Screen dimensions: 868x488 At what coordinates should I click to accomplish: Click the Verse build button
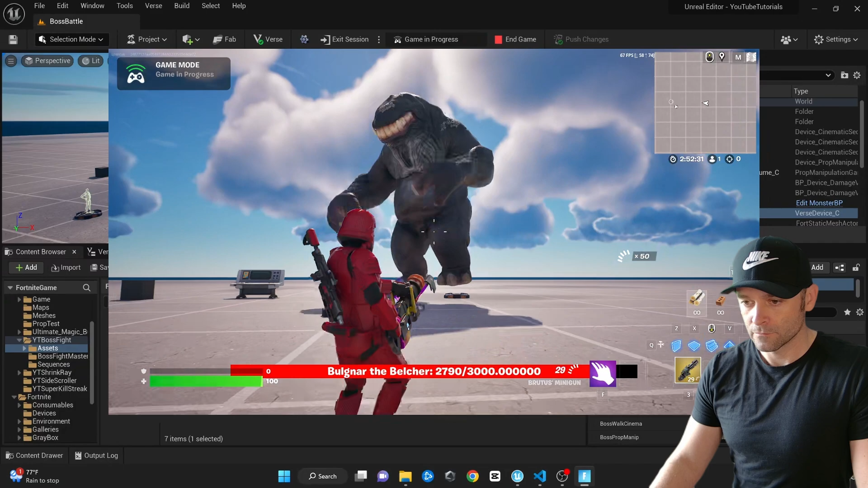(x=268, y=40)
